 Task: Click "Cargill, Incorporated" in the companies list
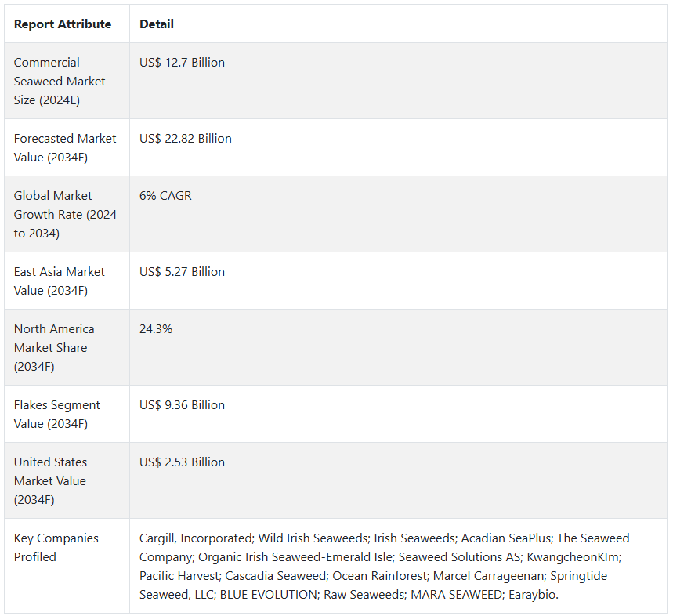click(x=195, y=538)
